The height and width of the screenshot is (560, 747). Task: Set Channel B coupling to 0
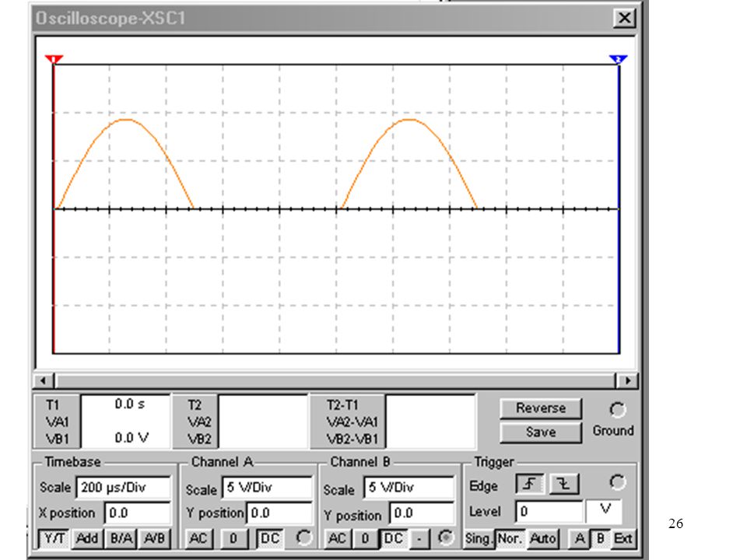coord(365,538)
